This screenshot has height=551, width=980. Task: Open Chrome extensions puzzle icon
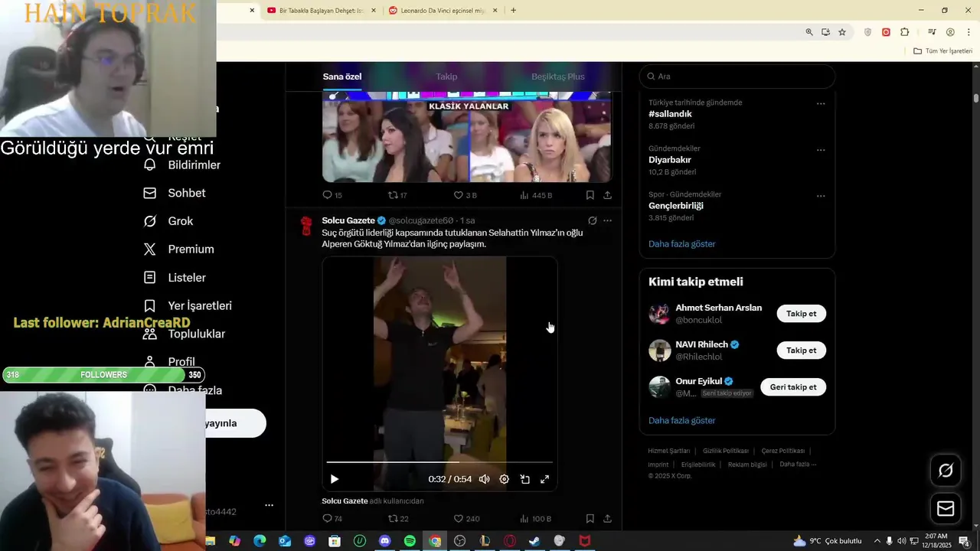pyautogui.click(x=905, y=32)
